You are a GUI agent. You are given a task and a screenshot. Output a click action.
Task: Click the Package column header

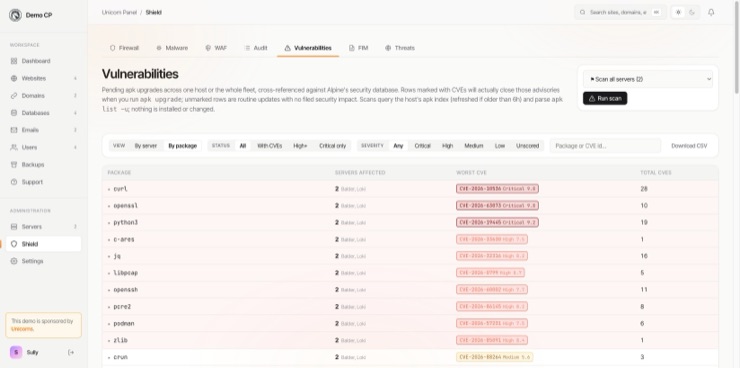coord(119,173)
